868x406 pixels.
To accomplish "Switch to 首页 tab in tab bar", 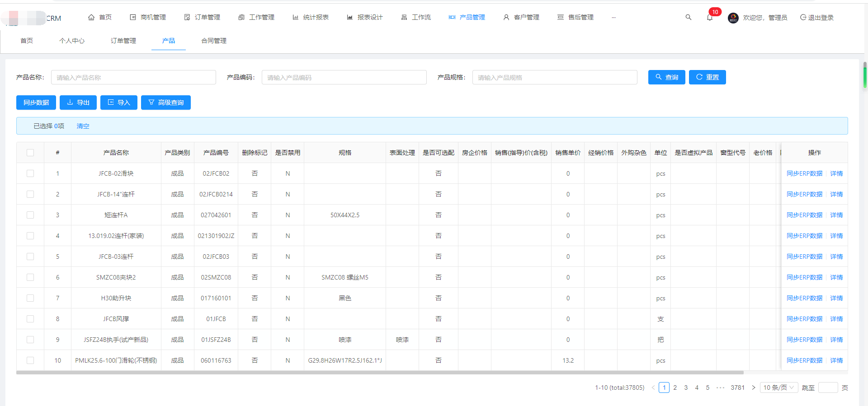I will coord(27,41).
